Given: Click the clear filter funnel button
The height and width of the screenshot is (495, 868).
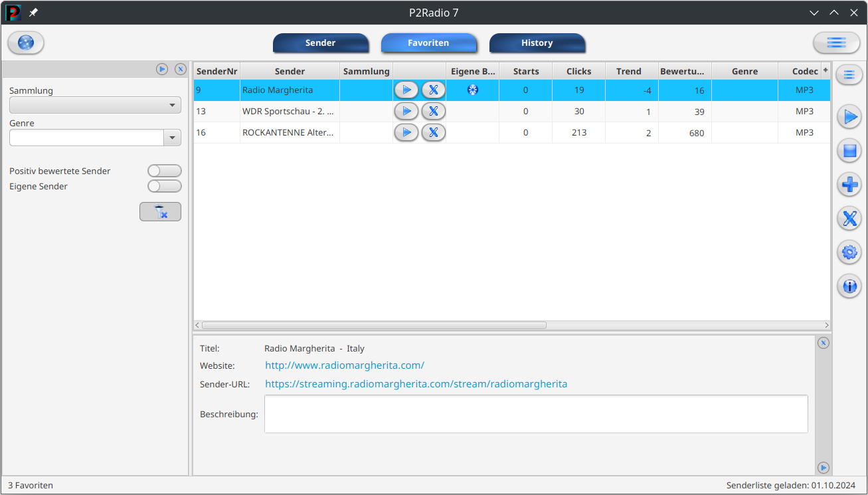Looking at the screenshot, I should point(160,212).
